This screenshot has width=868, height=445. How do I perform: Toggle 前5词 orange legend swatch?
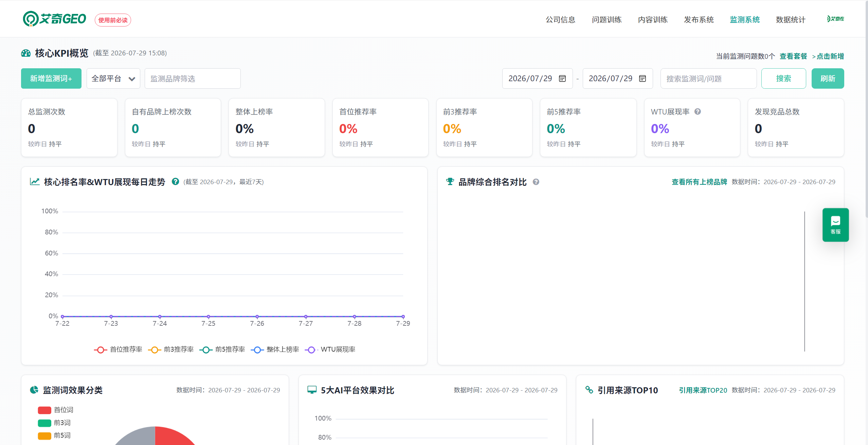click(x=44, y=435)
